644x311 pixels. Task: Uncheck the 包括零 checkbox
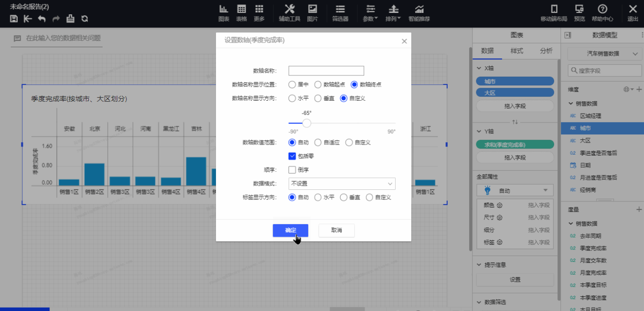pyautogui.click(x=292, y=156)
